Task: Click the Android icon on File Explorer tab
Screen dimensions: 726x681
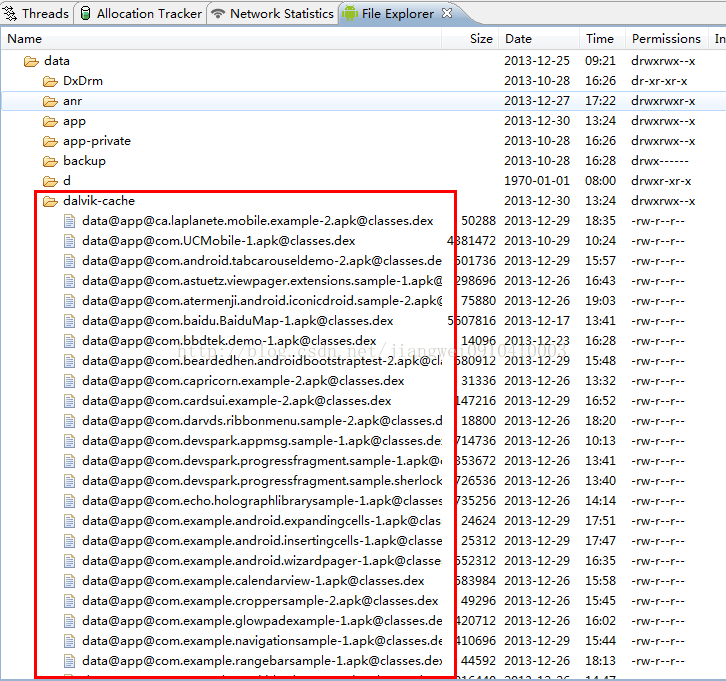Action: pos(350,13)
